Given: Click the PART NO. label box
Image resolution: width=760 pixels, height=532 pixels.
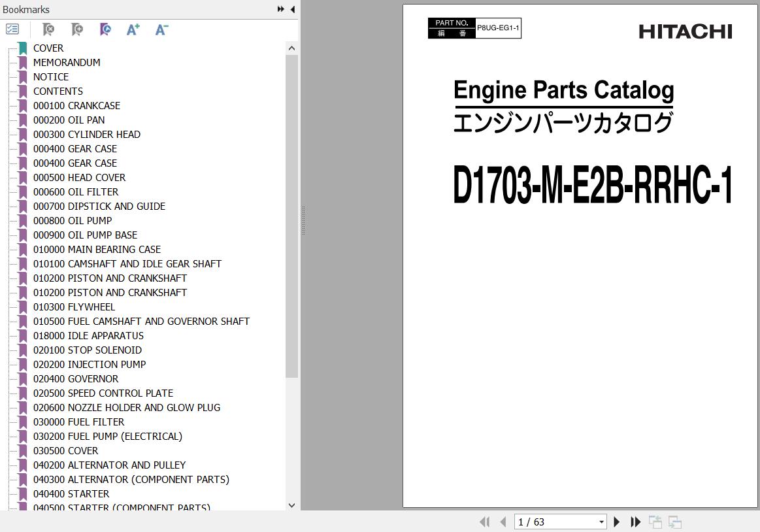Looking at the screenshot, I should [x=452, y=28].
